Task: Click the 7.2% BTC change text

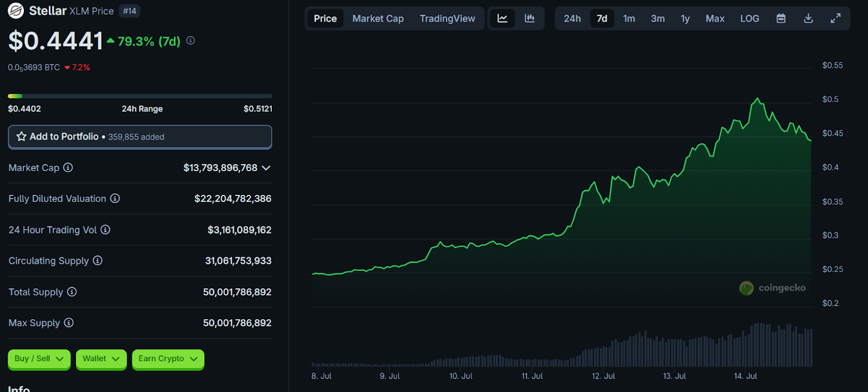Action: (81, 67)
